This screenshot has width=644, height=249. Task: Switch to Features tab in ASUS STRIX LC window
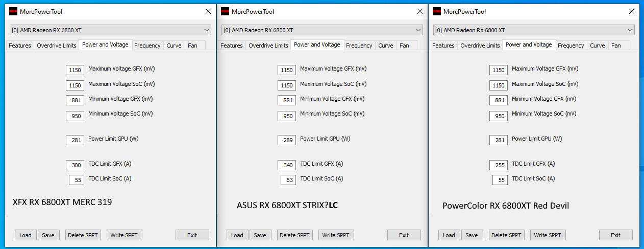[232, 46]
